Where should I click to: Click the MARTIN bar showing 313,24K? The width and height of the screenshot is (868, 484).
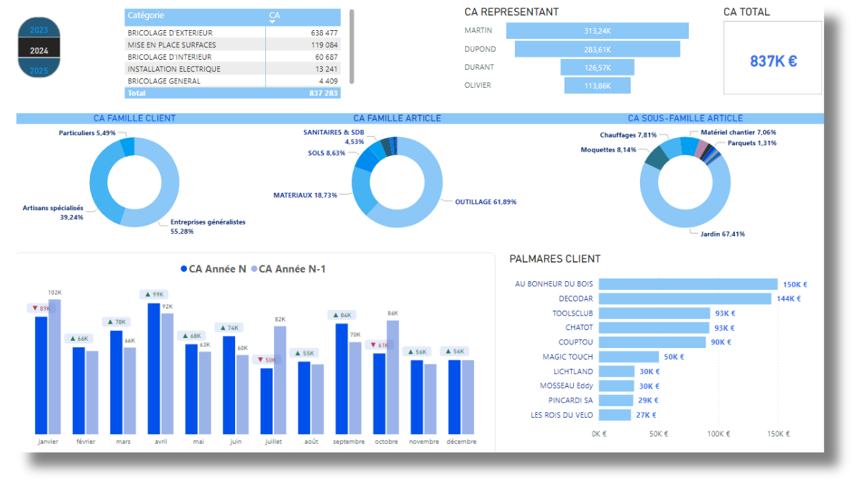tap(597, 31)
